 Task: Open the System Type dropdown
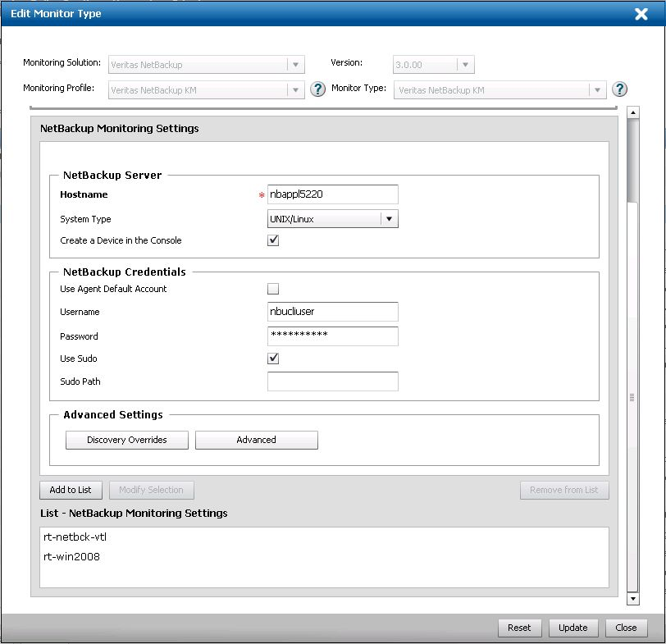tap(390, 219)
